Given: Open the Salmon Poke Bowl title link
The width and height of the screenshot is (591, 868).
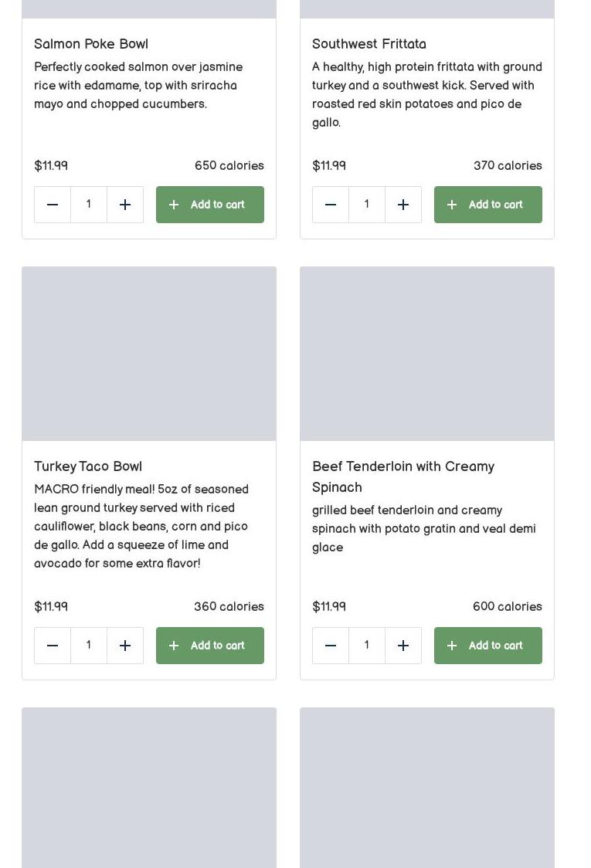Looking at the screenshot, I should pyautogui.click(x=91, y=44).
